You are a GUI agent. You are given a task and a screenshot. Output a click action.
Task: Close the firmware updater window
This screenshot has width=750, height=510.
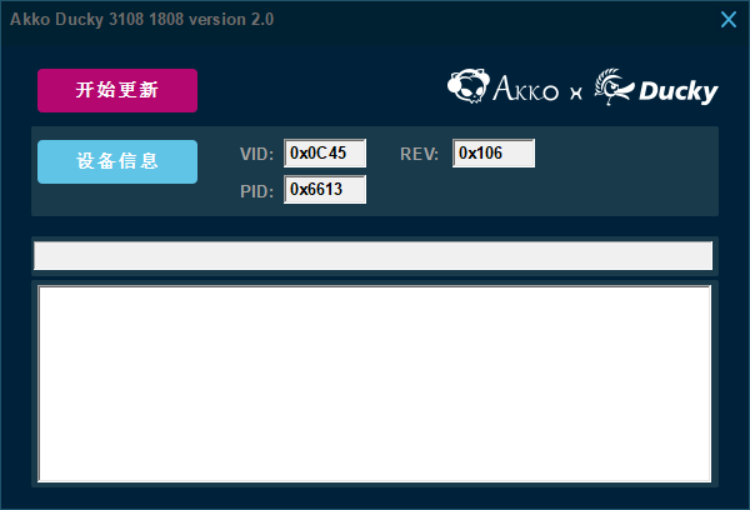729,19
